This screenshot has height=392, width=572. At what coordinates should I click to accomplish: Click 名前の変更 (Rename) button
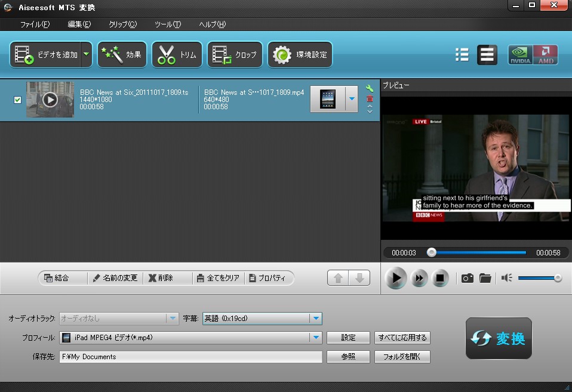(x=115, y=278)
